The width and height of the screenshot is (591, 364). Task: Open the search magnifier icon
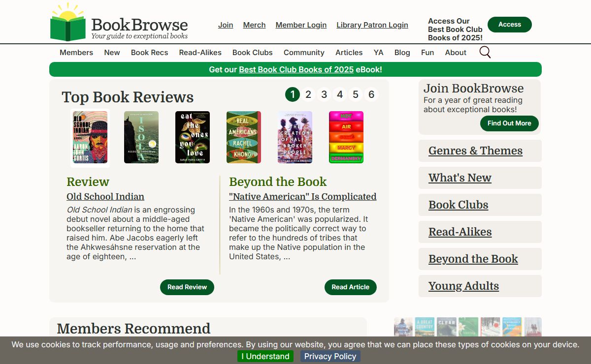pos(485,52)
